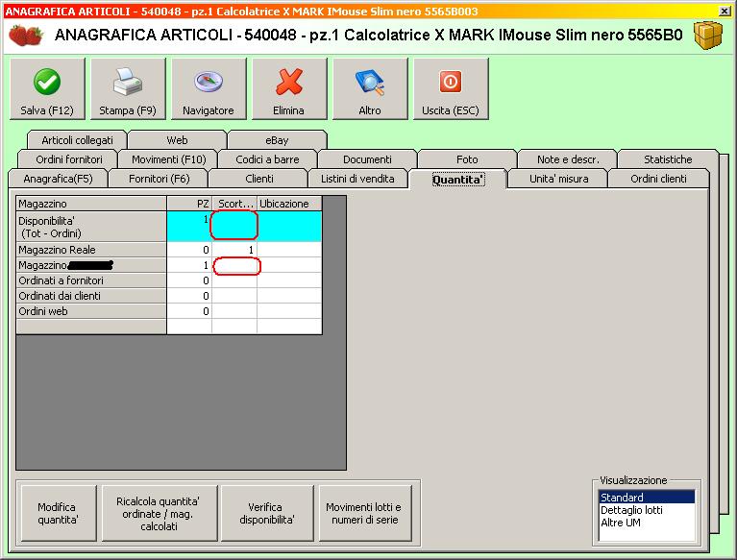Click the Magazzino column header
The image size is (737, 560).
point(91,204)
